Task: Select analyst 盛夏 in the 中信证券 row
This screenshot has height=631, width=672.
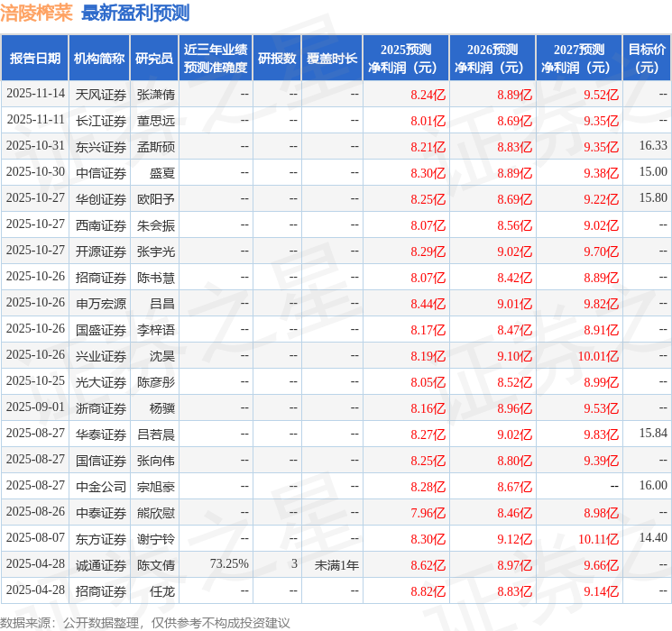Action: [x=162, y=172]
